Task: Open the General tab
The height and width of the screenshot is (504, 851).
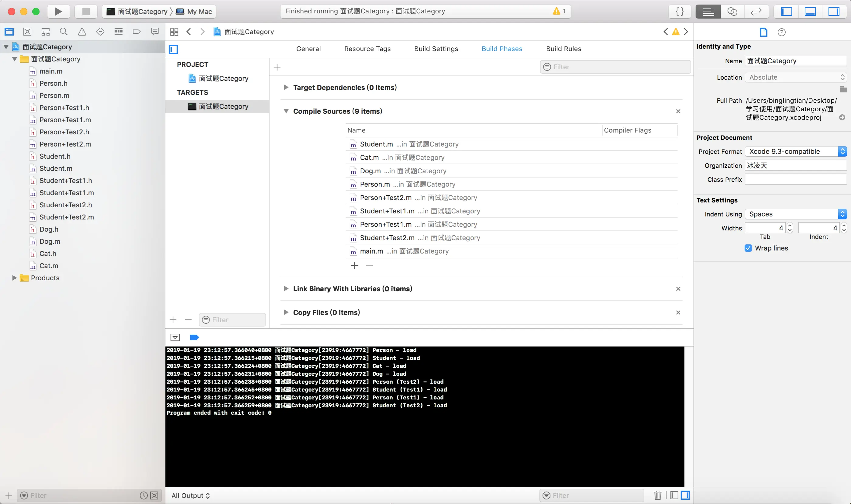Action: tap(308, 49)
